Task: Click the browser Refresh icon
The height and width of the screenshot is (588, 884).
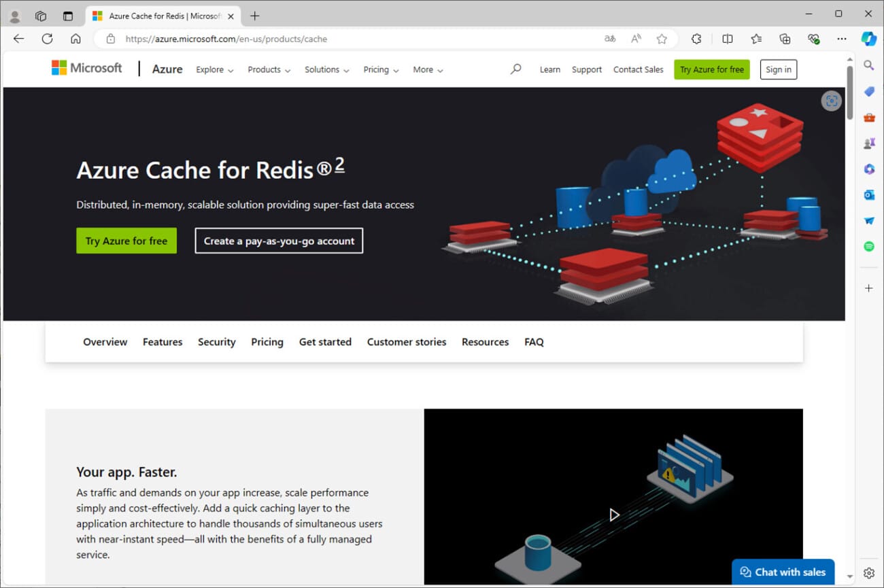Action: [x=47, y=39]
